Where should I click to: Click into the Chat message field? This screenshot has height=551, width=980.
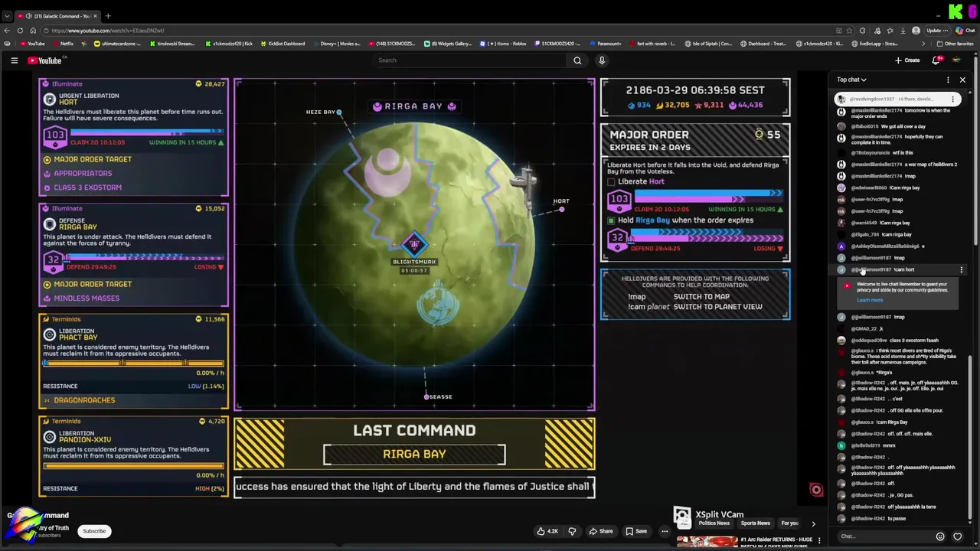884,536
